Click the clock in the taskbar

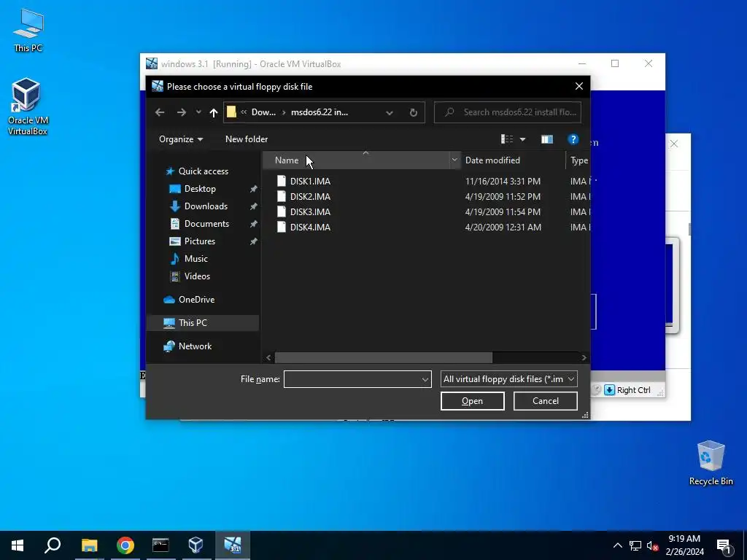[684, 545]
